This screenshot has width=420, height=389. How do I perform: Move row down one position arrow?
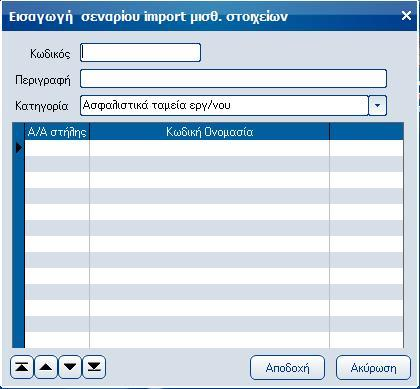pos(70,367)
